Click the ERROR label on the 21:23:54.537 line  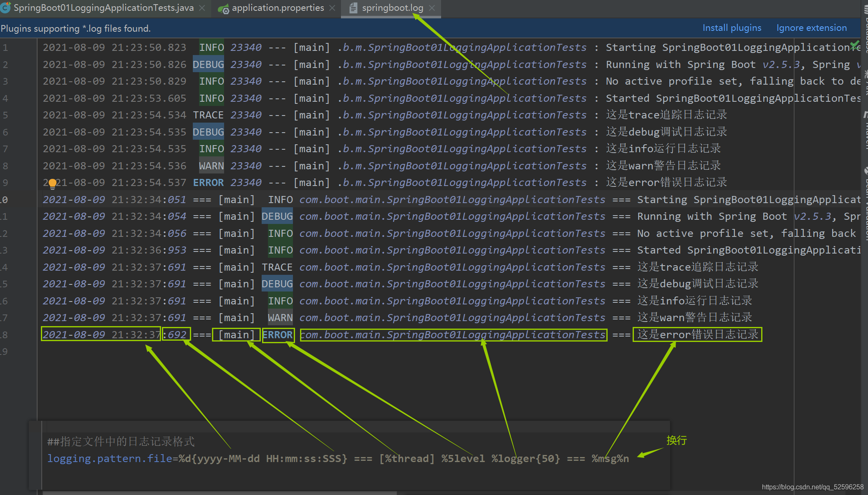[208, 183]
